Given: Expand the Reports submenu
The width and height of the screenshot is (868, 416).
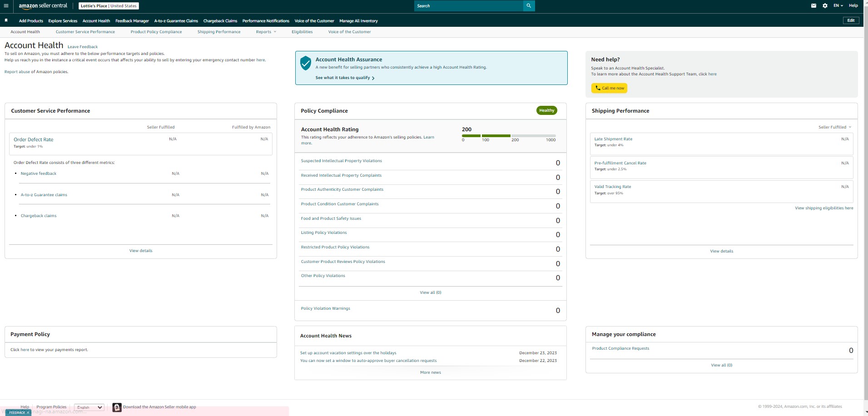Looking at the screenshot, I should (266, 32).
